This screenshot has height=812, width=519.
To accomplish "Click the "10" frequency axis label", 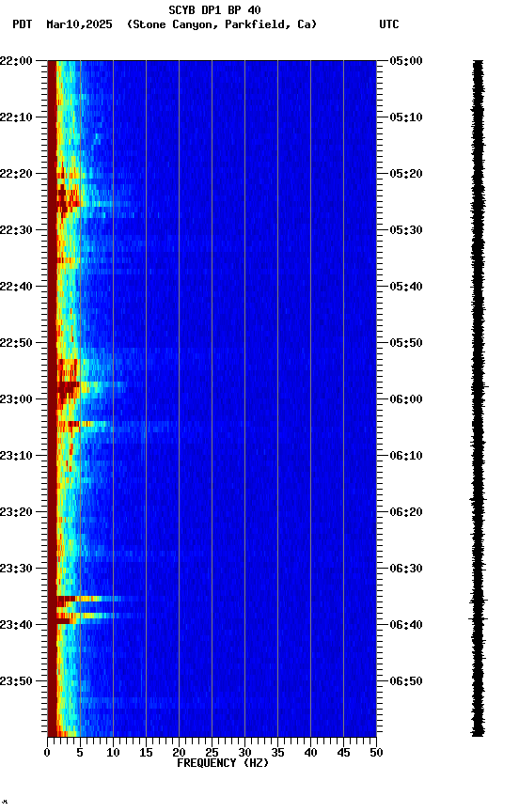I will coord(113,753).
